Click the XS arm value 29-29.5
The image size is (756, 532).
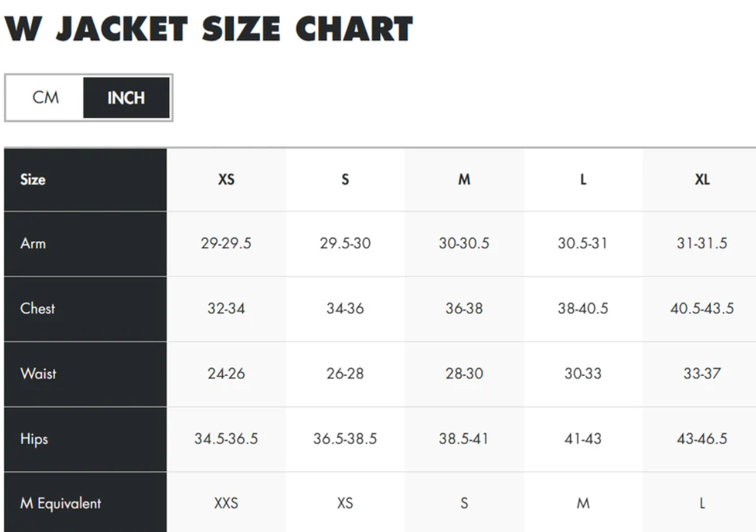(x=226, y=243)
